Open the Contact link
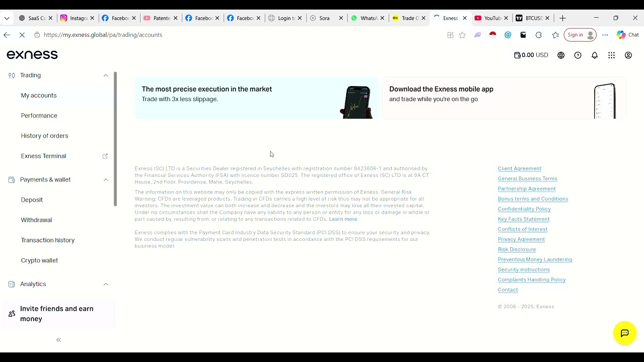Image resolution: width=644 pixels, height=362 pixels. click(508, 290)
